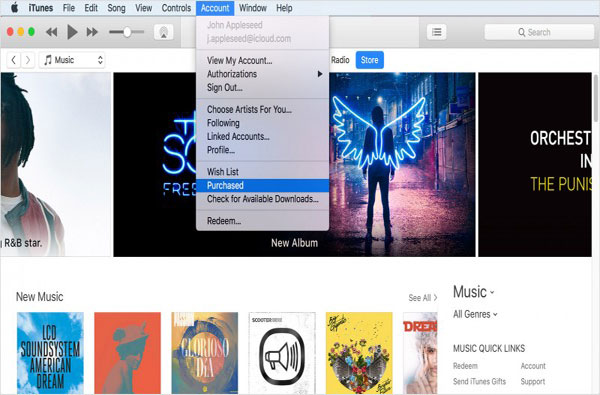The width and height of the screenshot is (600, 395).
Task: Open the iTunes menu
Action: point(41,8)
